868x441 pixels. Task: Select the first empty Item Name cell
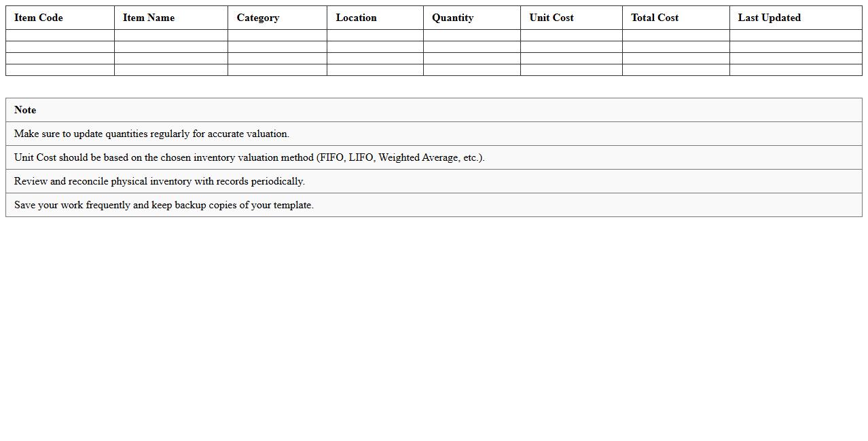[170, 35]
